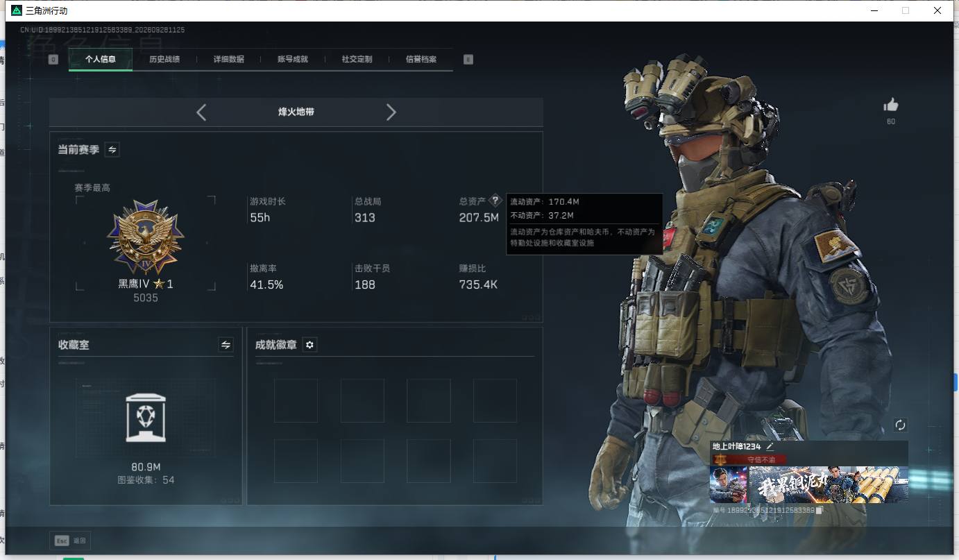
Task: Click the player name 地上叶障1234
Action: tap(737, 447)
